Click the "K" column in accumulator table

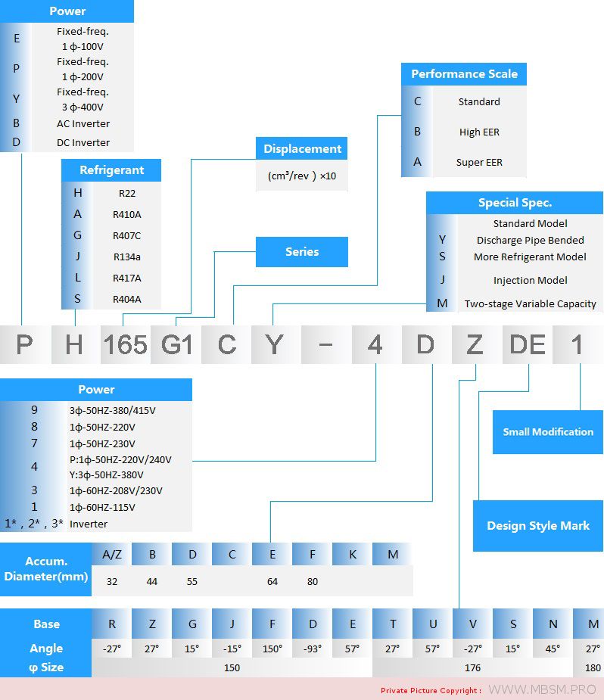[353, 555]
